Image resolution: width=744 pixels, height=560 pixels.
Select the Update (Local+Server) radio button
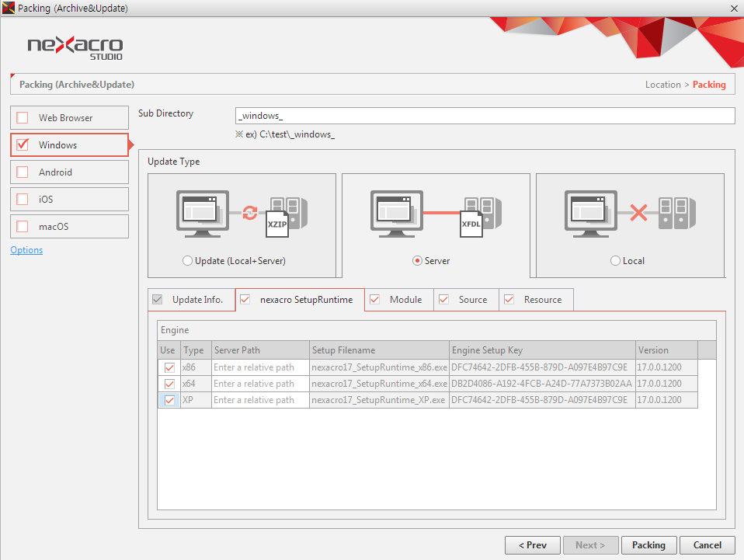pos(187,261)
